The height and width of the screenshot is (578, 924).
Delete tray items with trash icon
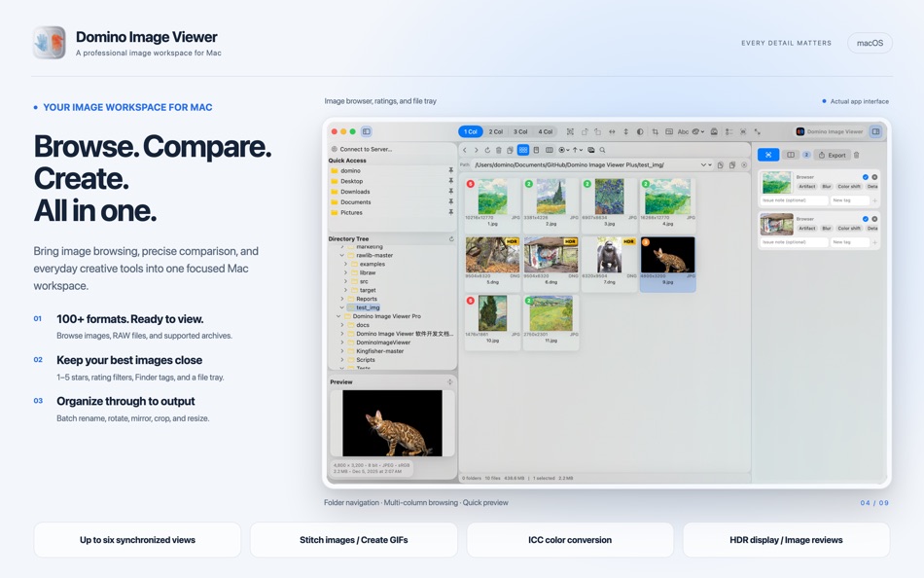coord(856,155)
